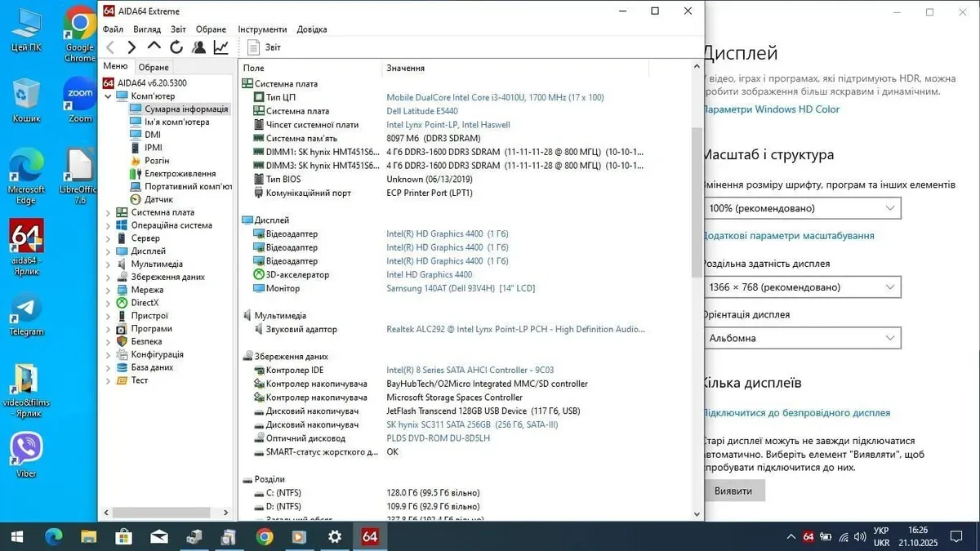
Task: Switch to the Обране tab in left panel
Action: (154, 67)
